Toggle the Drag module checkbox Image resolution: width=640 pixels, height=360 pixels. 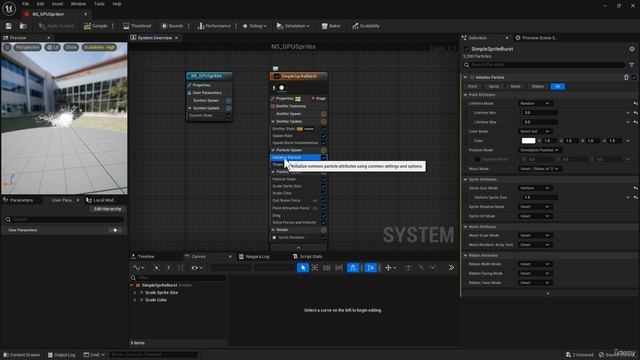pyautogui.click(x=323, y=216)
